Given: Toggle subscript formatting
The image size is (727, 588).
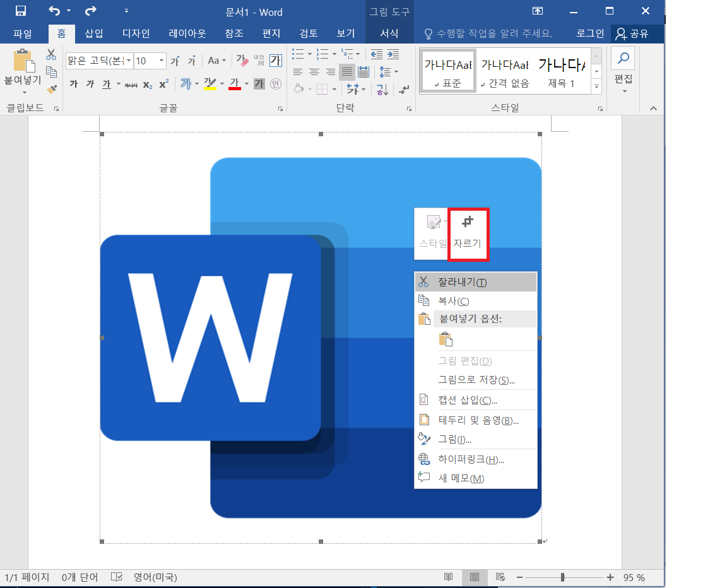Looking at the screenshot, I should tap(148, 85).
